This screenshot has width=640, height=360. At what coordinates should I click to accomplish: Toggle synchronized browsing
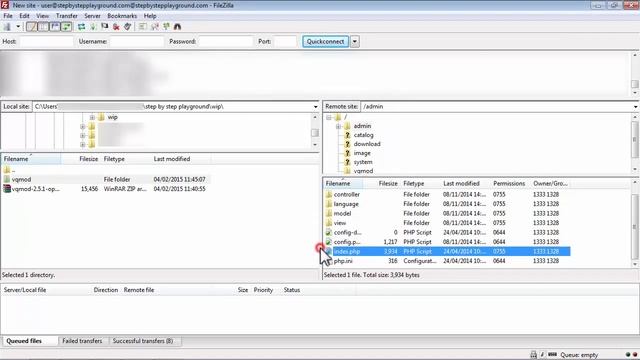166,27
